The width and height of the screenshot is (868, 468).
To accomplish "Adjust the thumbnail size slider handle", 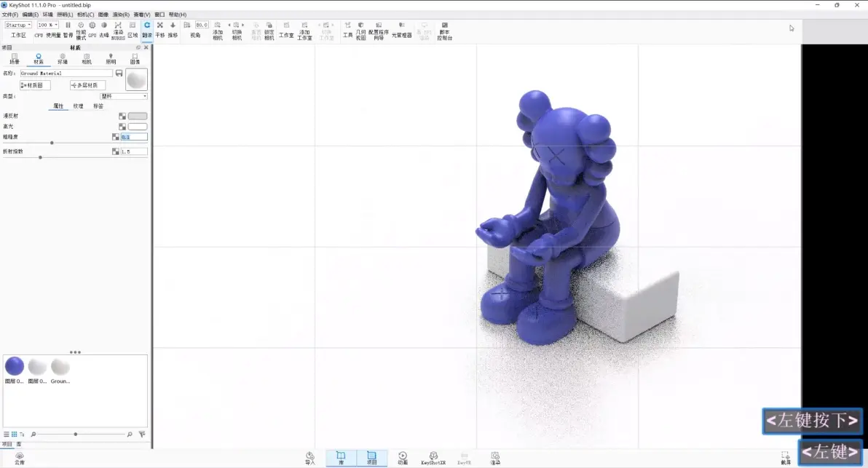I will (75, 435).
